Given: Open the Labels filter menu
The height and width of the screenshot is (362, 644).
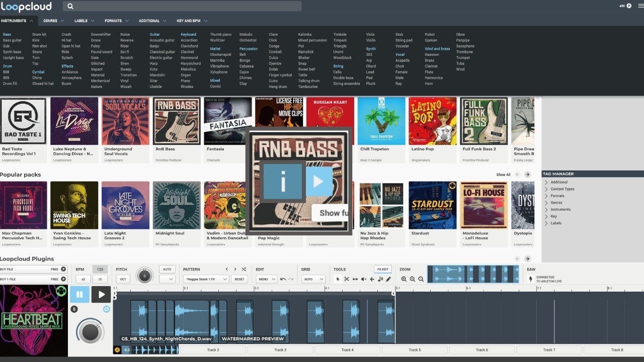Looking at the screenshot, I should (84, 21).
